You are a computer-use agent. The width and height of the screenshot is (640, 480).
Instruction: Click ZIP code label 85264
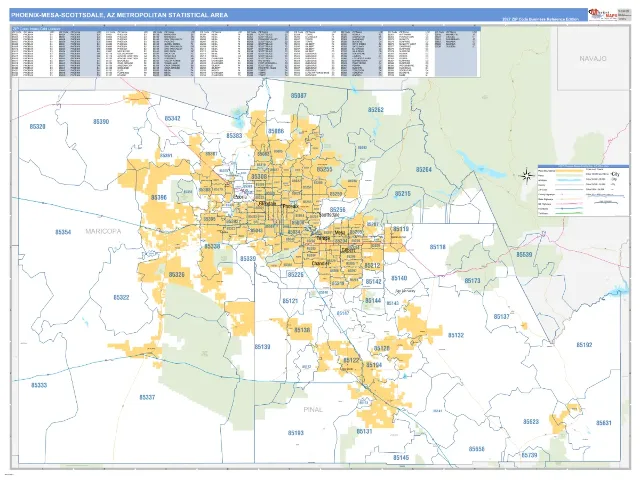(424, 169)
